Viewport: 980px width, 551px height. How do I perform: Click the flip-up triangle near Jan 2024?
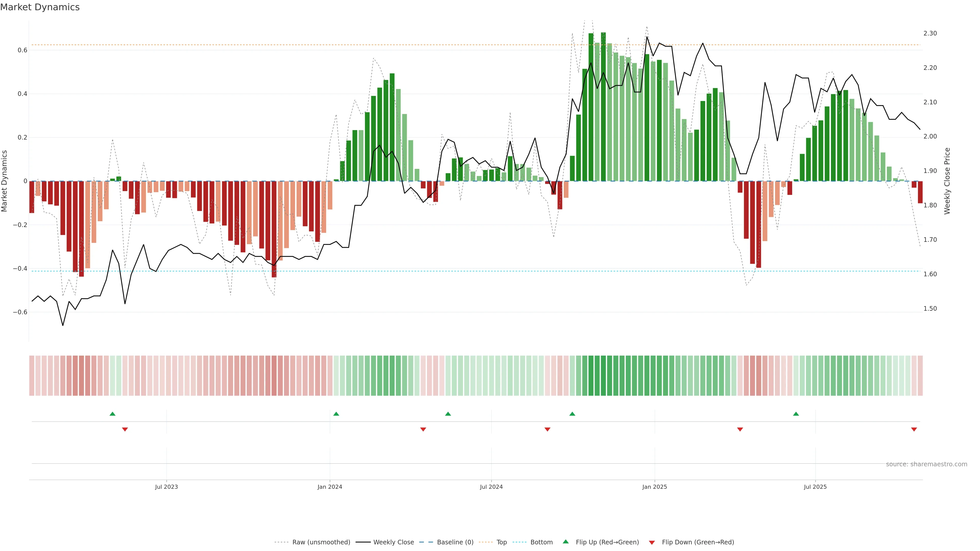(x=336, y=414)
